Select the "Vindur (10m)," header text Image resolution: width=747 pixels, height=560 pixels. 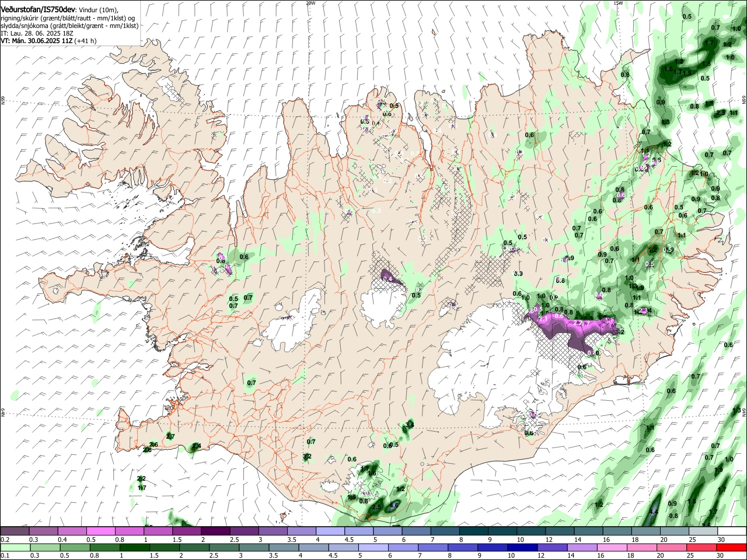99,10
